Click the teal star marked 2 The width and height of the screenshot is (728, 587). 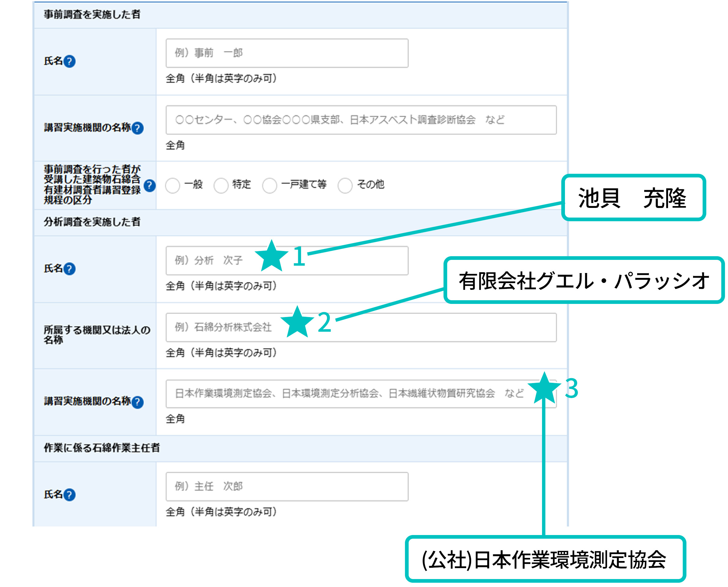click(297, 323)
